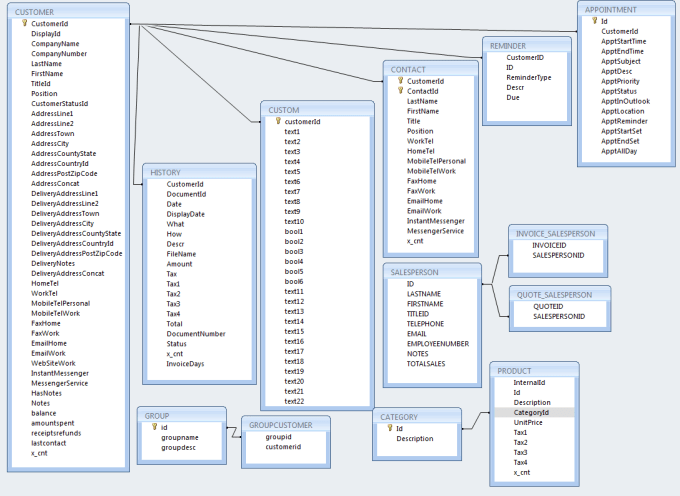Select the ApptPriority field in APPOINTMENT

(620, 81)
